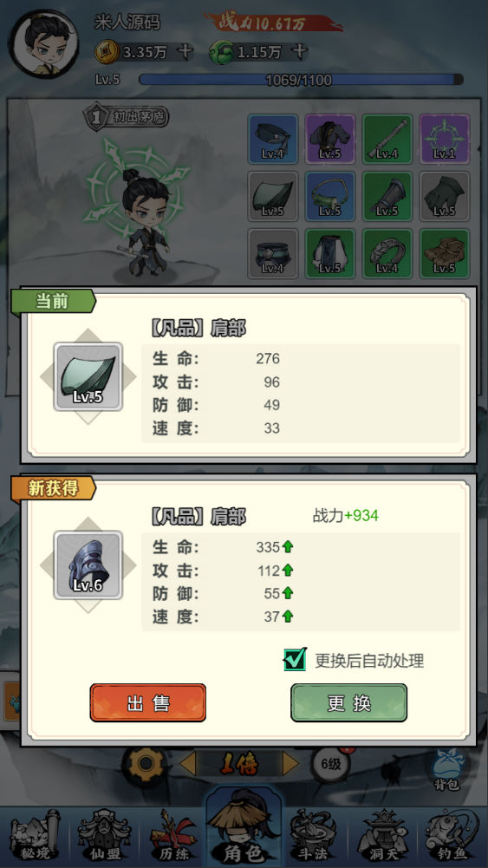Viewport: 488px width, 868px height.
Task: Open the 6级 level badge
Action: coord(331,765)
